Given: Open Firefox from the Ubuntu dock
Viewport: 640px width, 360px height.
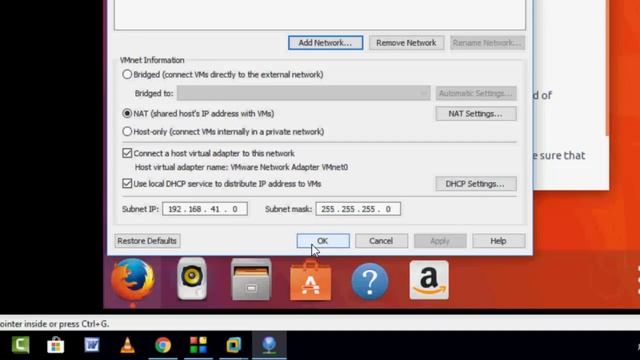Looking at the screenshot, I should (133, 280).
